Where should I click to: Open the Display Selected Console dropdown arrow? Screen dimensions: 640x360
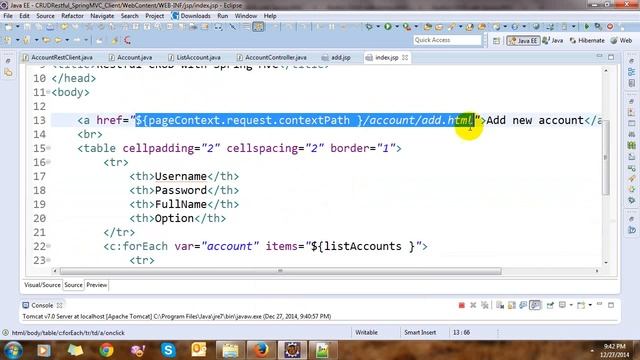[x=571, y=305]
